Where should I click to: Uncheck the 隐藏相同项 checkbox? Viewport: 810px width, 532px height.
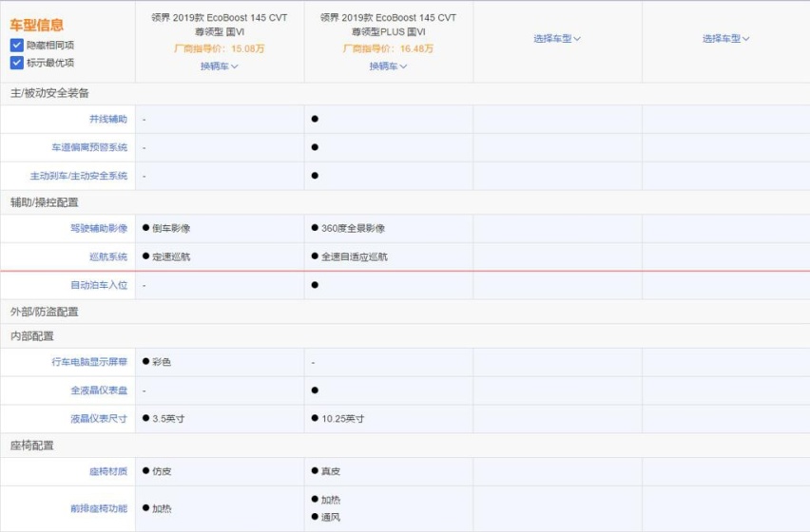(x=16, y=45)
